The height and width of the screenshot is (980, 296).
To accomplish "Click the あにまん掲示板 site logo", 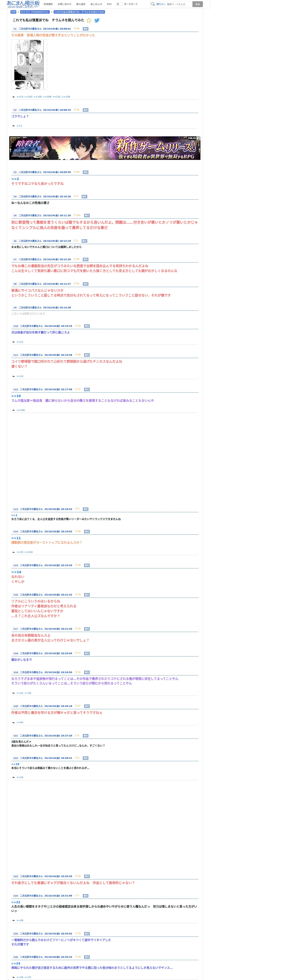I will click(x=23, y=4).
